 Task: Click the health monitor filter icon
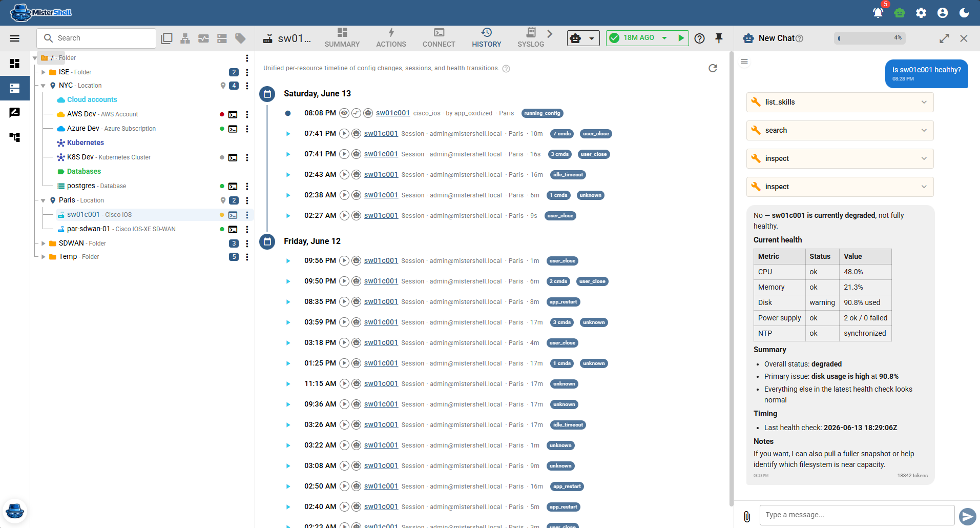203,38
